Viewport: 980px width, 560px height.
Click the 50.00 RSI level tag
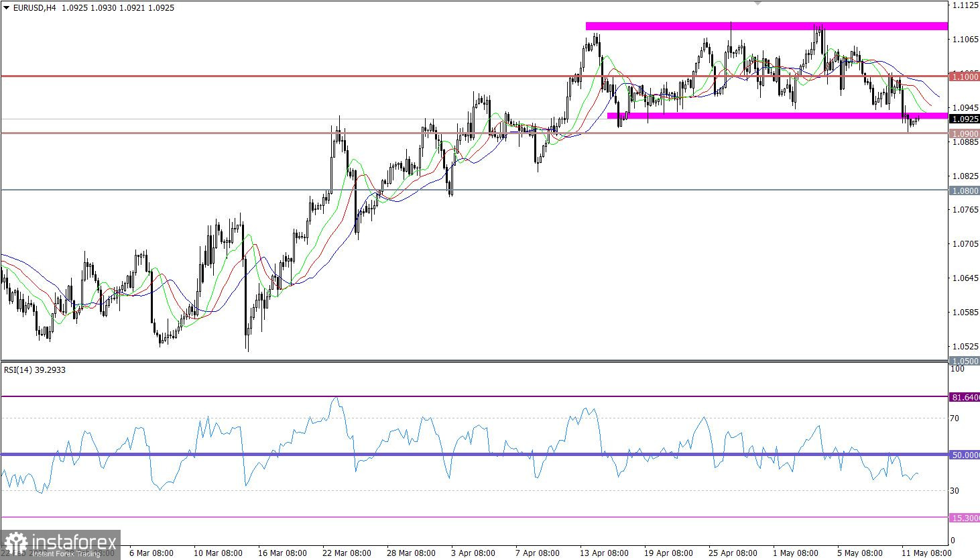tap(965, 455)
